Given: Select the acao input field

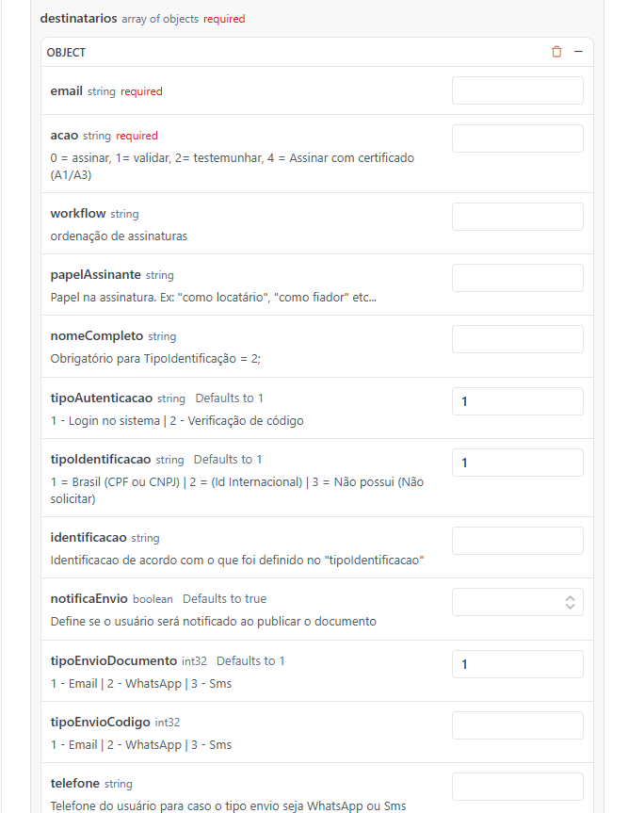Looking at the screenshot, I should [x=518, y=138].
